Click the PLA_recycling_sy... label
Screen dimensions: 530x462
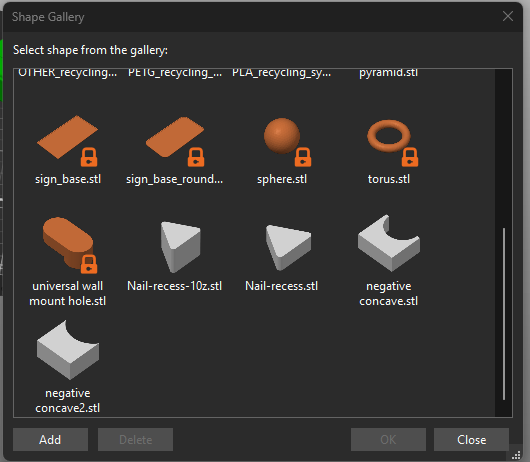coord(282,72)
